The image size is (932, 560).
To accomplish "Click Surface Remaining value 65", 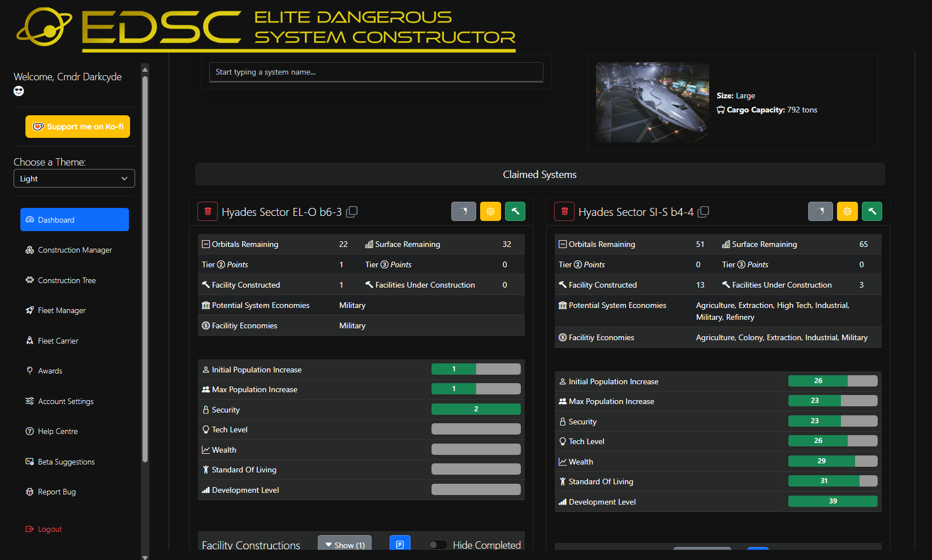I will [x=864, y=244].
